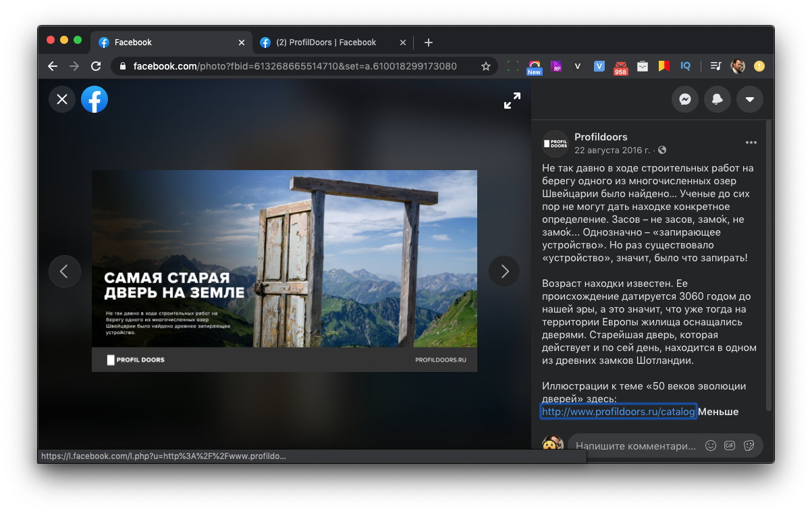Go to next photo with the right-arrow button
This screenshot has width=812, height=513.
click(x=504, y=271)
